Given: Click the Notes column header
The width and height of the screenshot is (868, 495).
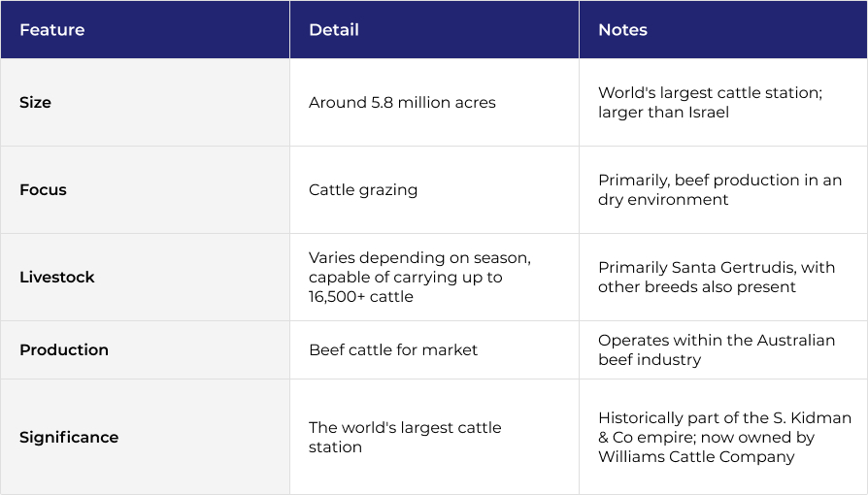Looking at the screenshot, I should click(622, 30).
